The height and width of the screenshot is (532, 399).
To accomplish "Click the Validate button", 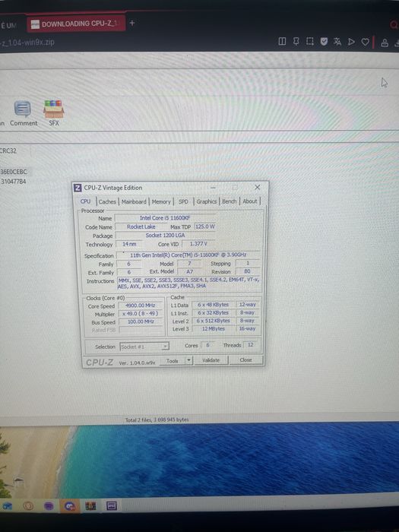I will pyautogui.click(x=211, y=360).
